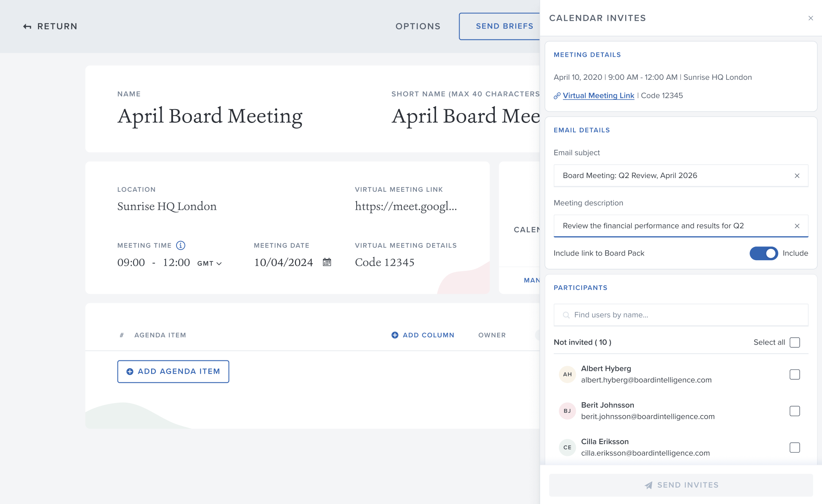Click the Send Briefs button
The image size is (822, 504).
click(x=500, y=26)
